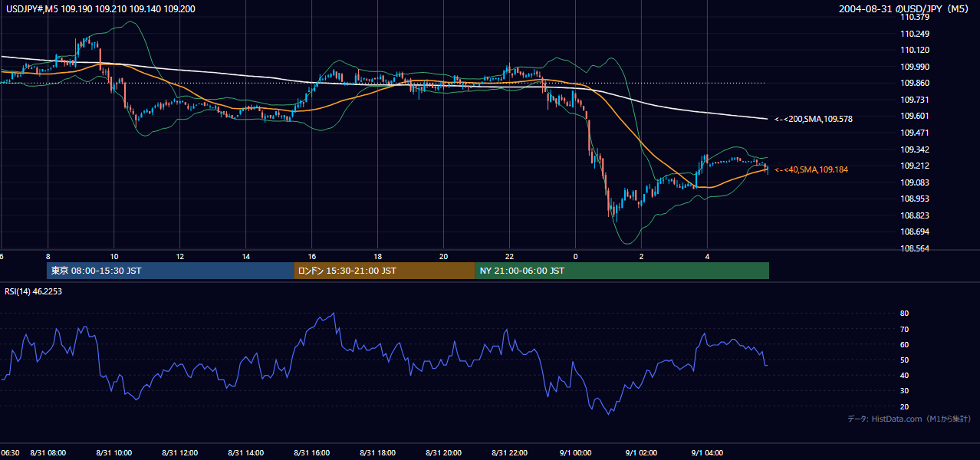Click the 109.212 price axis label

[x=914, y=166]
